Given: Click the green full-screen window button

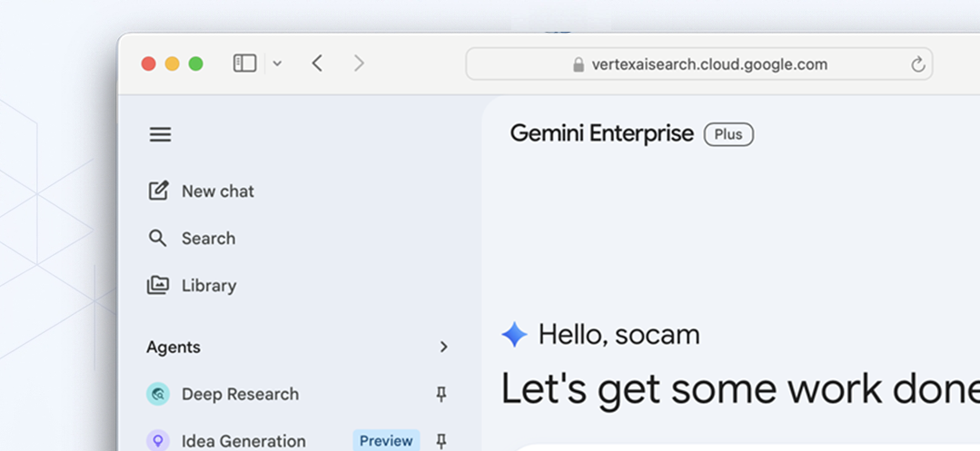Looking at the screenshot, I should 195,64.
